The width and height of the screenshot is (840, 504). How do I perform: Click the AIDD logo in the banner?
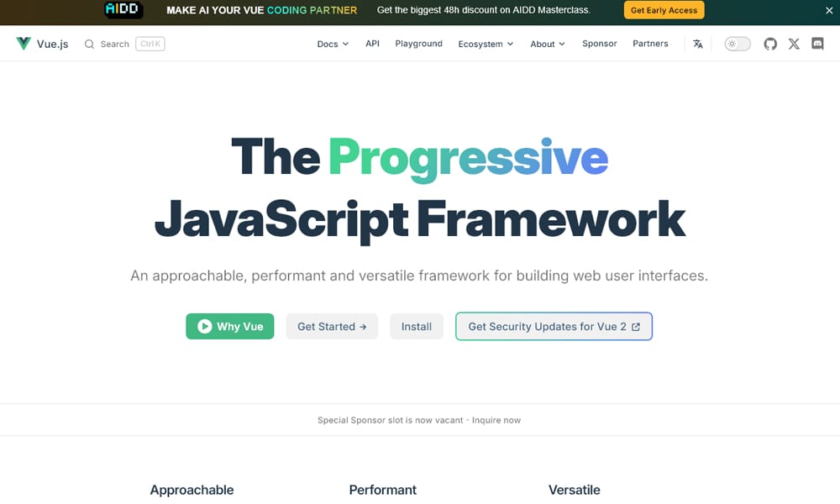123,9
